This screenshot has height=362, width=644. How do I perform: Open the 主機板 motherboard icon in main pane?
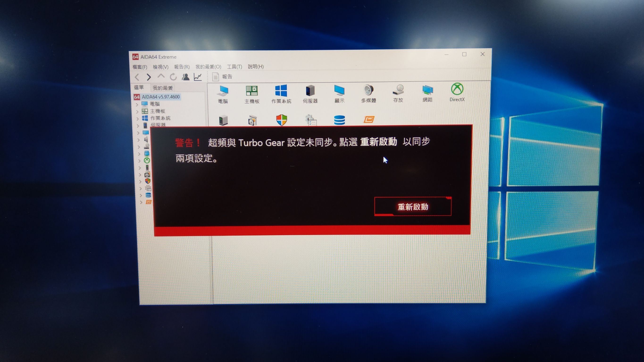click(252, 95)
